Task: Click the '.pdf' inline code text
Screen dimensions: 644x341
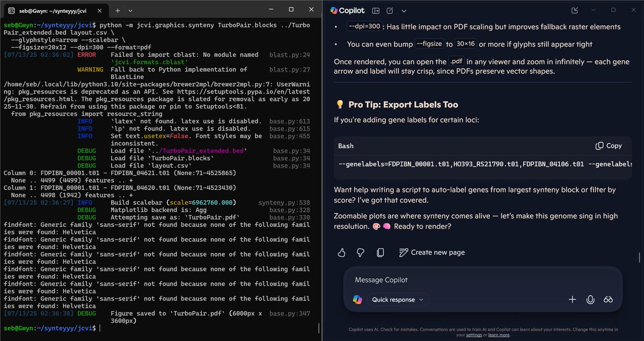Action: [x=457, y=61]
